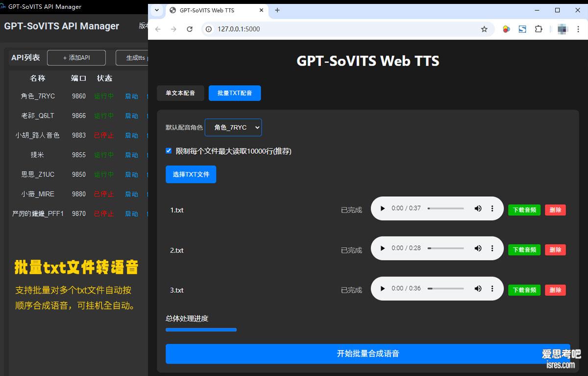Download audio for 2.txt
The width and height of the screenshot is (588, 376).
click(524, 250)
